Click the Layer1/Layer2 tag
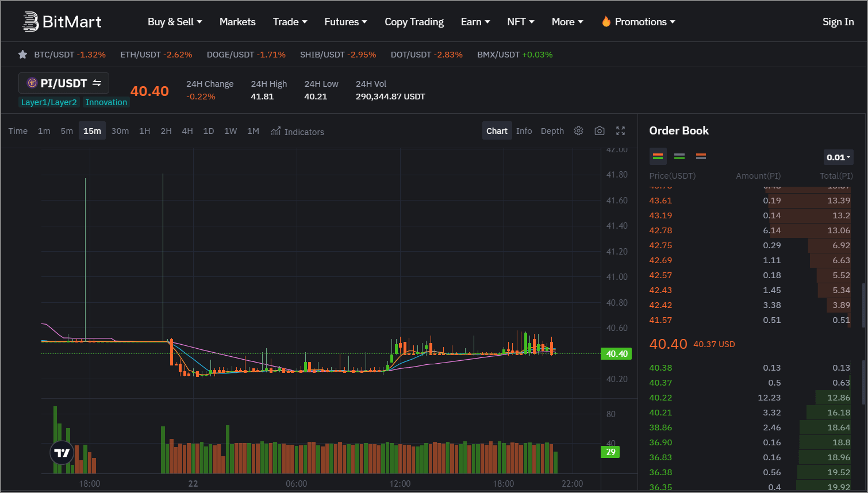The width and height of the screenshot is (868, 493). coord(49,102)
